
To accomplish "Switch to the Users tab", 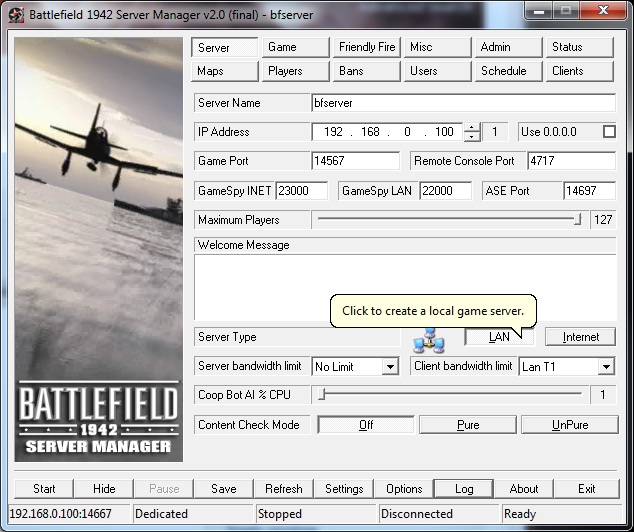I will tap(437, 71).
